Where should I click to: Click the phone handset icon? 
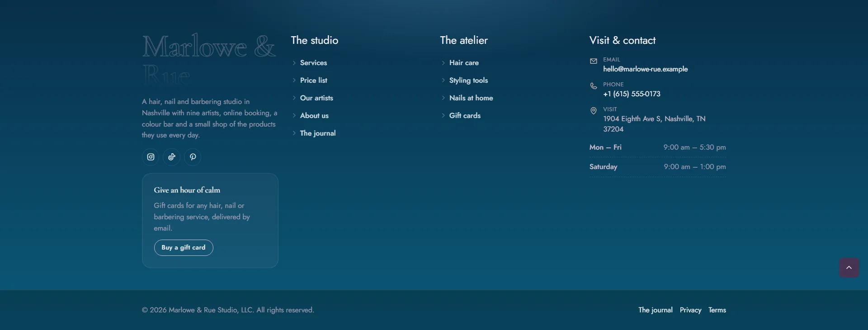click(594, 86)
